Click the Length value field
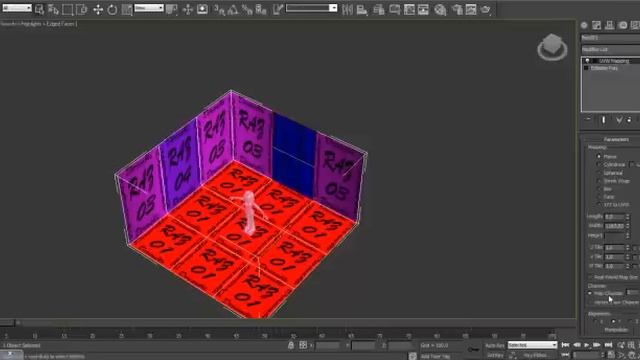Viewport: 640px width, 360px height. point(614,217)
